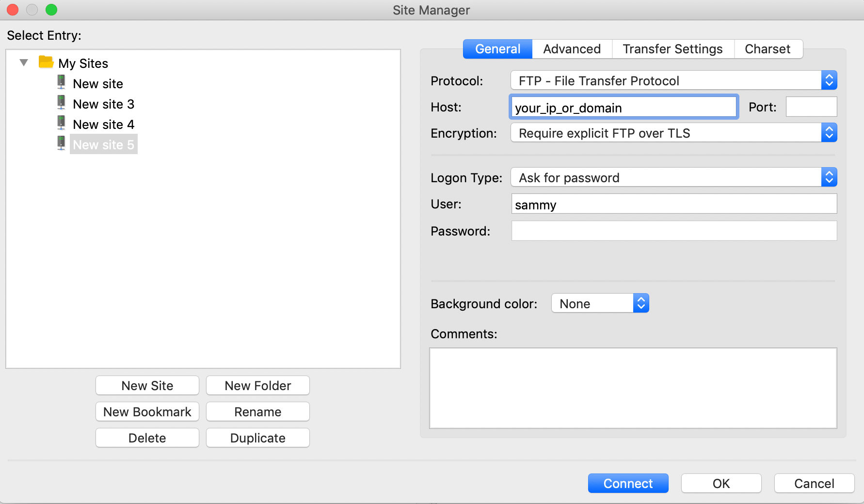Switch to the General tab
864x504 pixels.
[497, 49]
